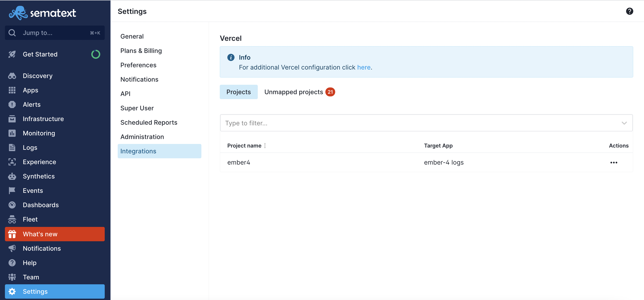
Task: Open Discovery from the sidebar
Action: point(37,76)
